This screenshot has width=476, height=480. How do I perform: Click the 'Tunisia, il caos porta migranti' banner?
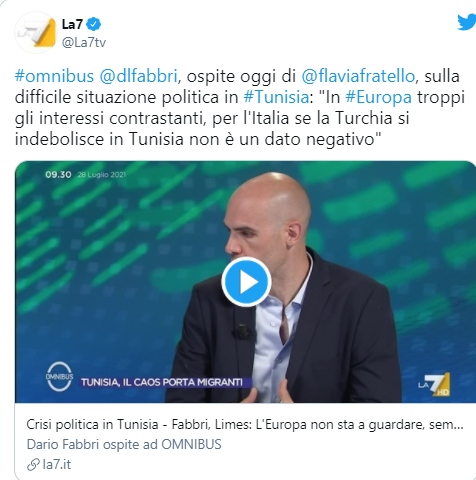162,382
